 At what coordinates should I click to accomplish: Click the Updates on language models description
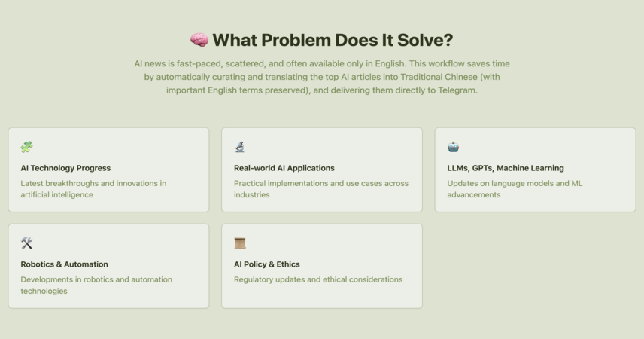click(515, 189)
